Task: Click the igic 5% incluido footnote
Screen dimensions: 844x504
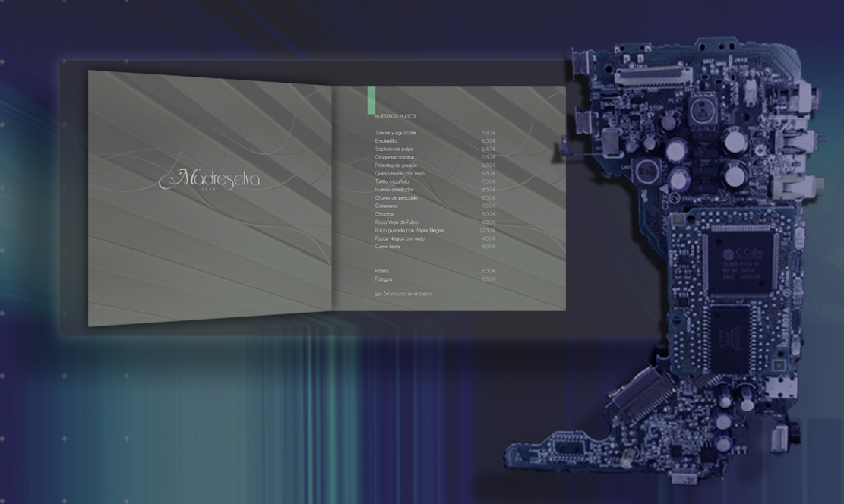Action: coord(403,294)
